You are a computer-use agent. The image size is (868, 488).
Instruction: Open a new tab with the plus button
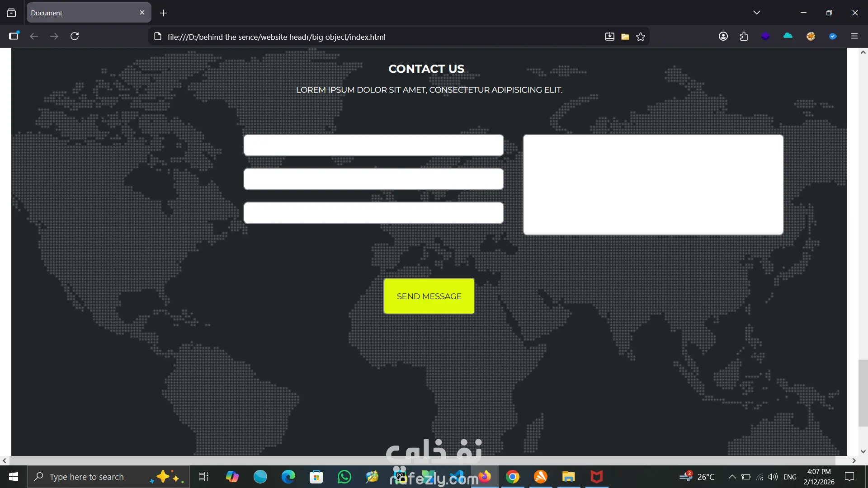164,13
